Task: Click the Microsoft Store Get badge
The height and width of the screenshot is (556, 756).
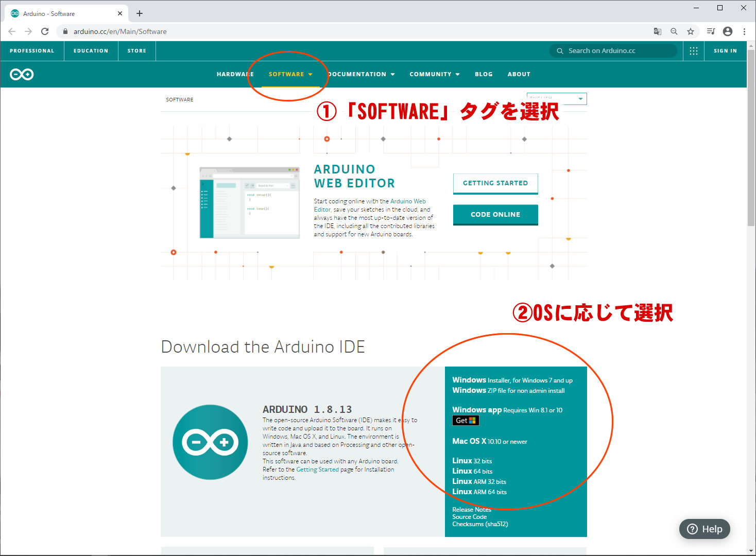Action: 466,421
